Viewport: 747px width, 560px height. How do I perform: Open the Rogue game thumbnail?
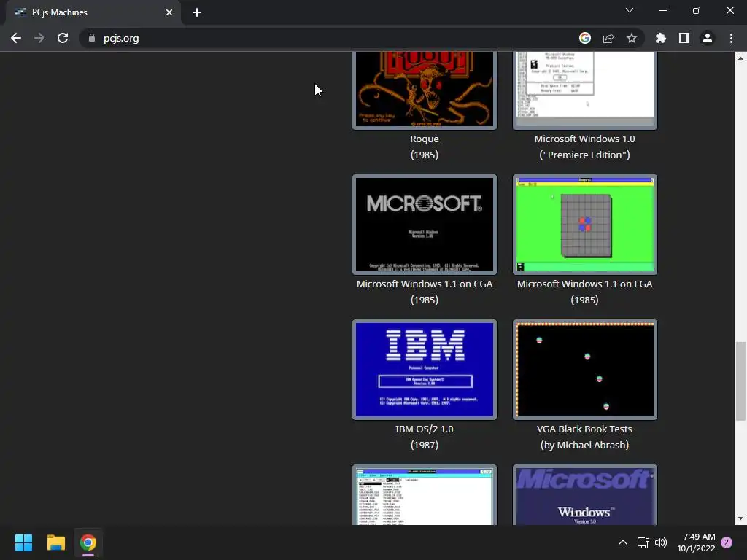click(424, 90)
